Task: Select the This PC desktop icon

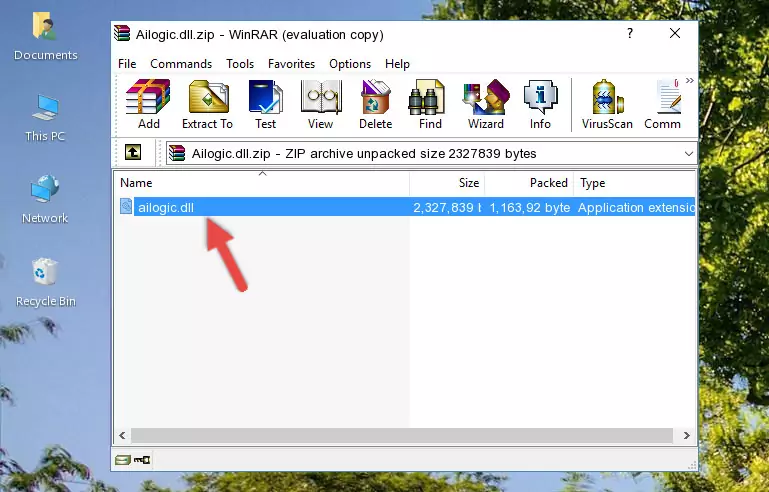Action: pos(45,118)
